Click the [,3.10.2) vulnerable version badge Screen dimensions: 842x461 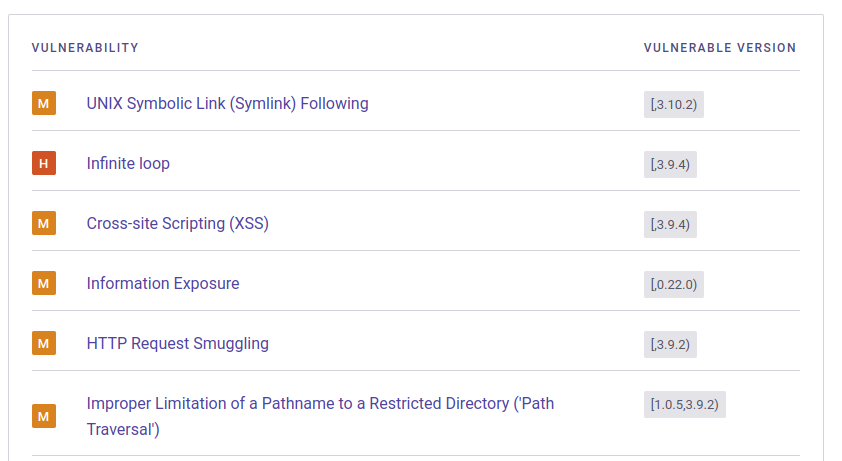point(674,105)
